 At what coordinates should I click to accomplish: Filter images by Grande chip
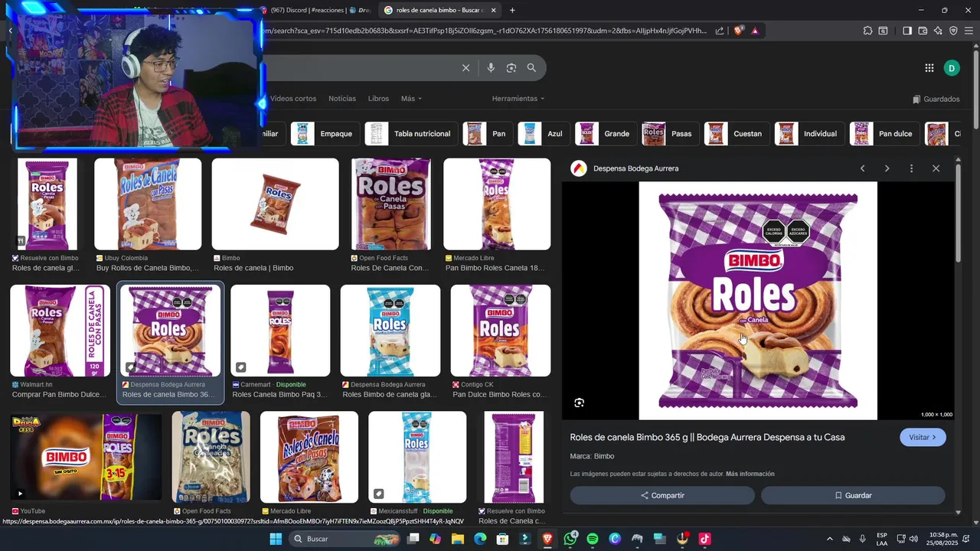(x=606, y=134)
